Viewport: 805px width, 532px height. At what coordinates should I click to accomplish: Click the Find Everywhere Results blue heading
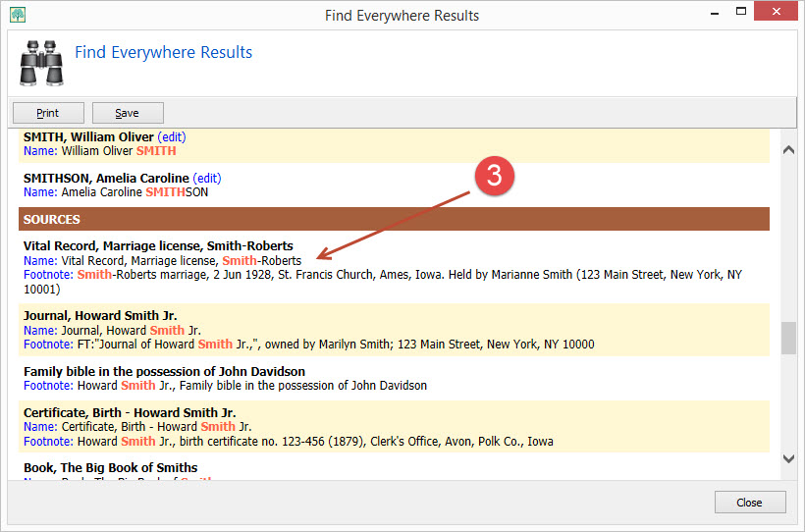coord(163,52)
